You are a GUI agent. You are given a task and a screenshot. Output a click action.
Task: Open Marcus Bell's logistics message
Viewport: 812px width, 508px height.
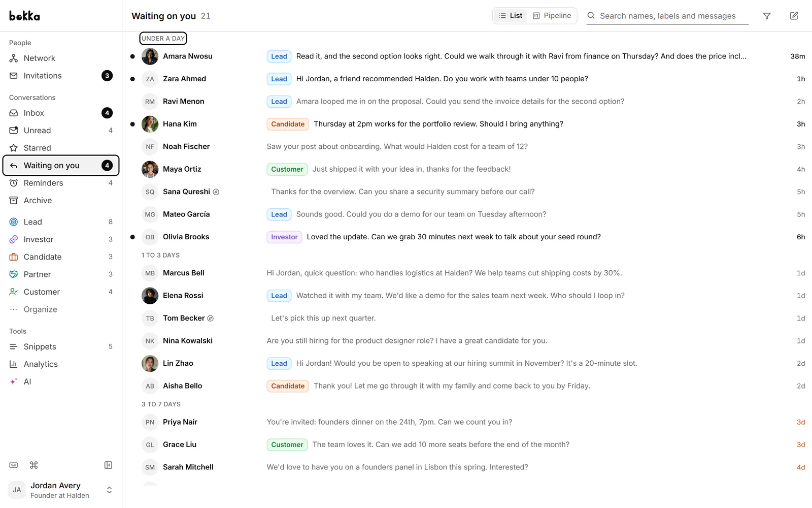coord(467,273)
